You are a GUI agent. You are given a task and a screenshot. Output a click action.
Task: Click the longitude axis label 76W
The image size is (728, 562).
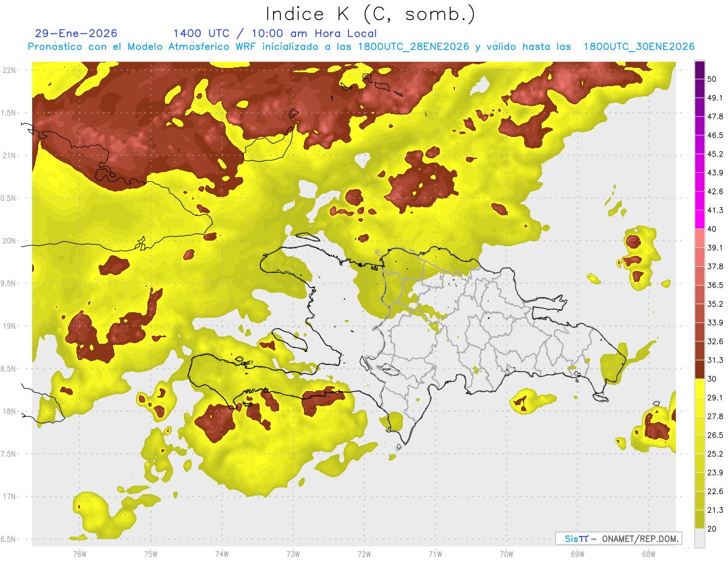coord(79,554)
